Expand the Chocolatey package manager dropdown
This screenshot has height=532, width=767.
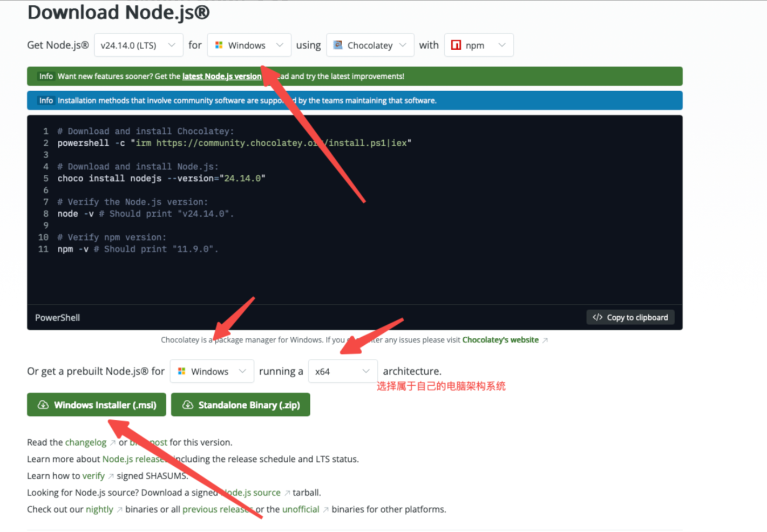370,45
